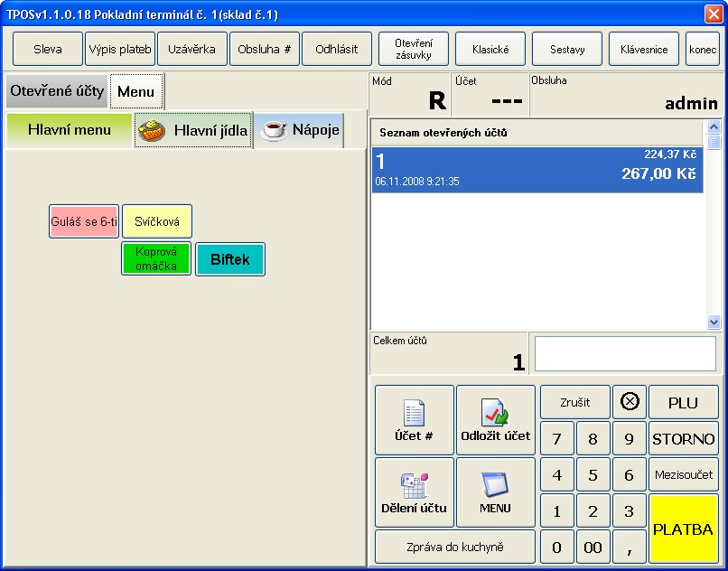Click Zpráva do kuchyně button
The height and width of the screenshot is (571, 728).
pos(455,547)
